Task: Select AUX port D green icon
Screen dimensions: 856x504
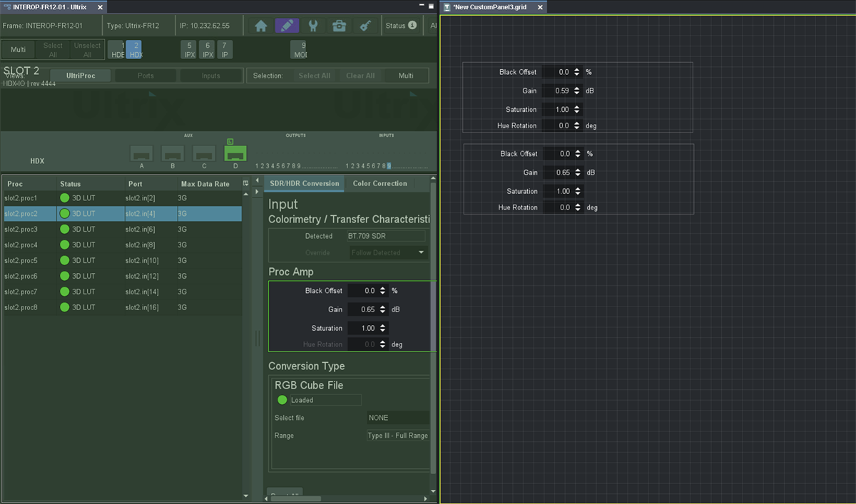Action: pos(235,153)
